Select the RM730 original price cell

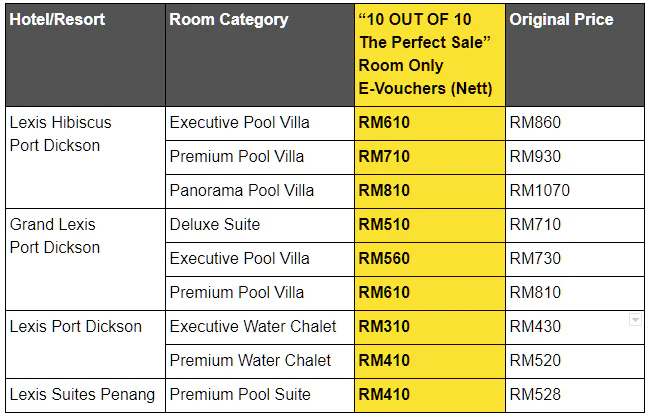tap(575, 259)
